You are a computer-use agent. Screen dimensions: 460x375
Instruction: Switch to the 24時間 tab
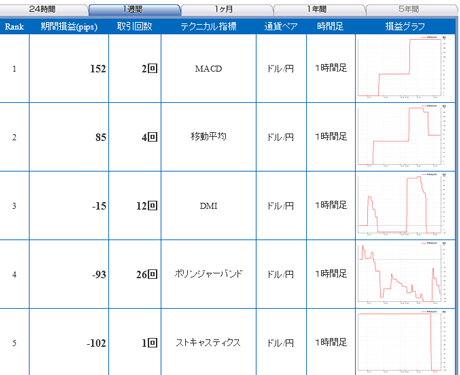[42, 9]
